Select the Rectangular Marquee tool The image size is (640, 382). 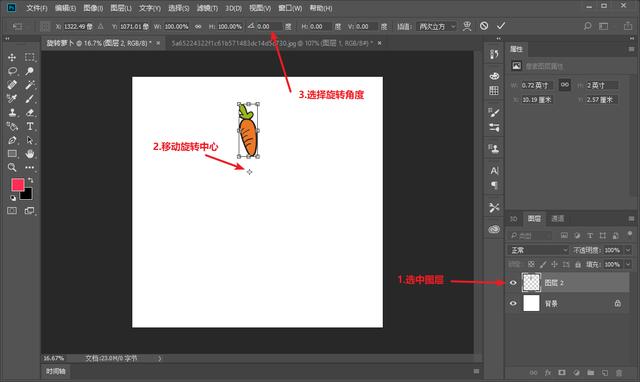pos(29,57)
